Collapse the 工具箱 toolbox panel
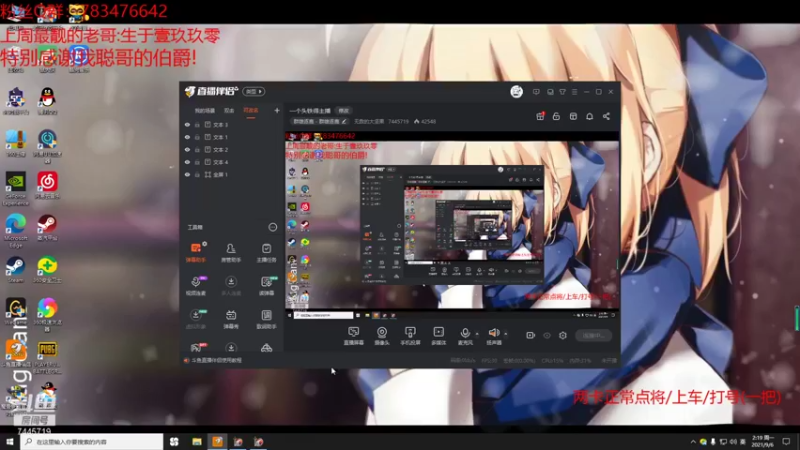 coord(272,227)
